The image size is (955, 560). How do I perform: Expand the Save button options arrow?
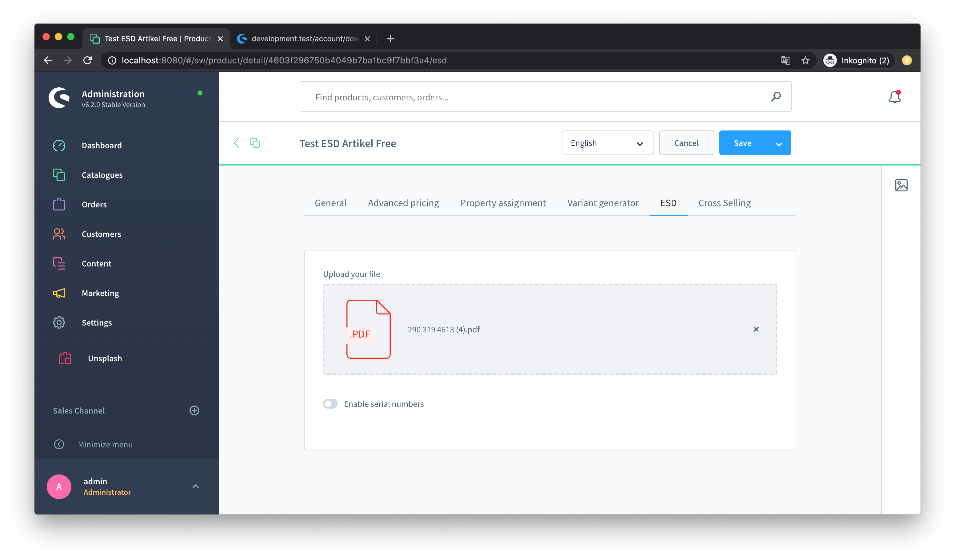coord(779,143)
